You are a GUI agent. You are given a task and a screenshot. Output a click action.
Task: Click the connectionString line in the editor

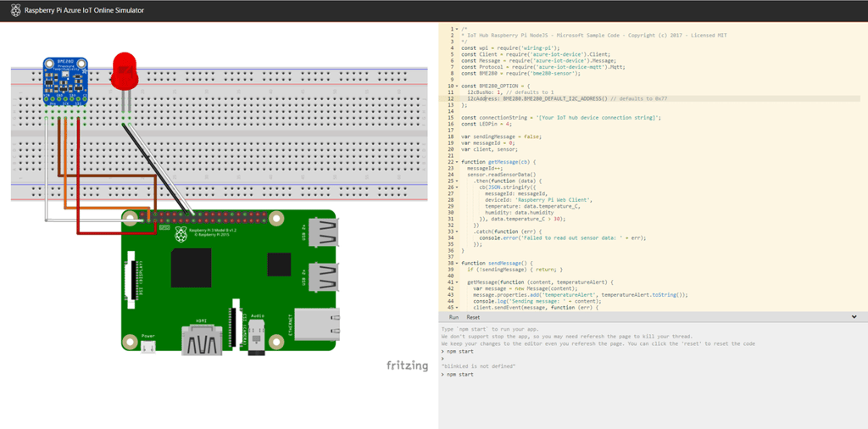pos(561,117)
